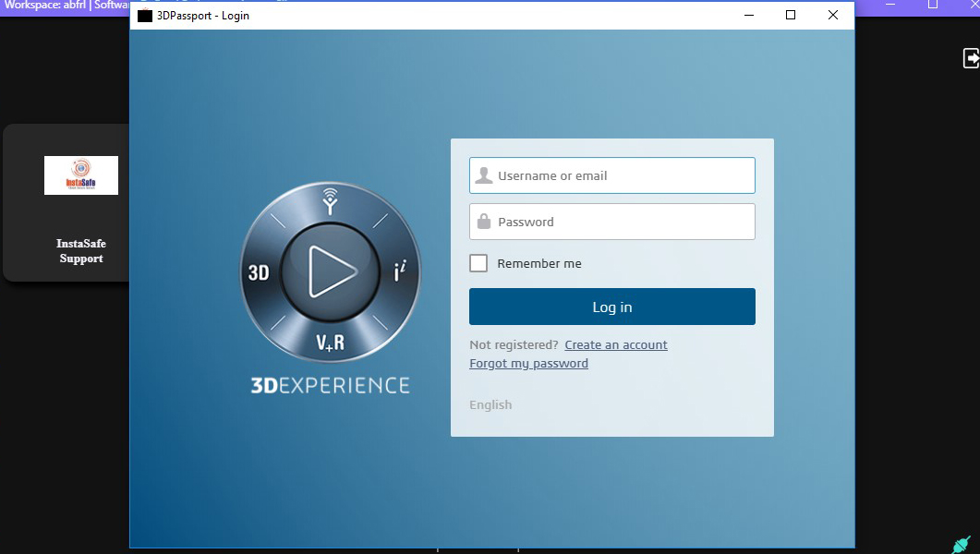This screenshot has width=980, height=554.
Task: Close the 3DPassport Login window
Action: (832, 15)
